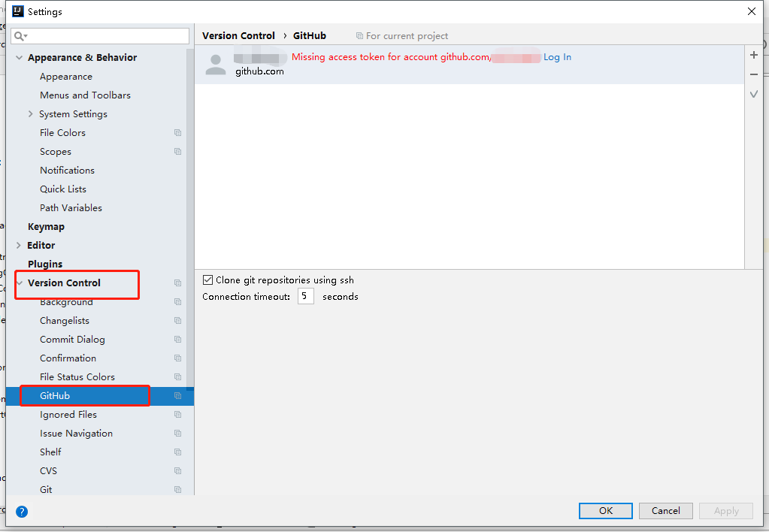Click the Connection timeout input field

305,296
